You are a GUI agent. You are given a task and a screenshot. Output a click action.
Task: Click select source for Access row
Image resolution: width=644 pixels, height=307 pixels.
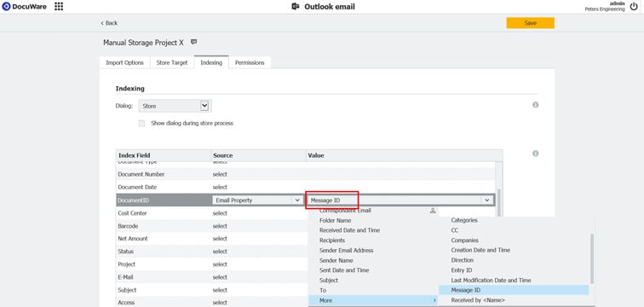(x=220, y=303)
